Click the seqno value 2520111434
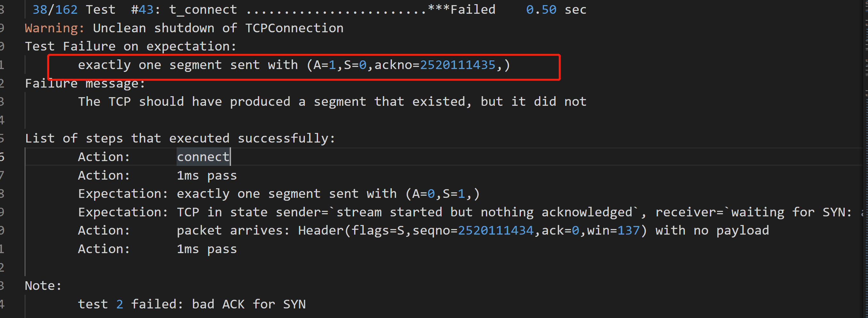Image resolution: width=868 pixels, height=318 pixels. 495,230
